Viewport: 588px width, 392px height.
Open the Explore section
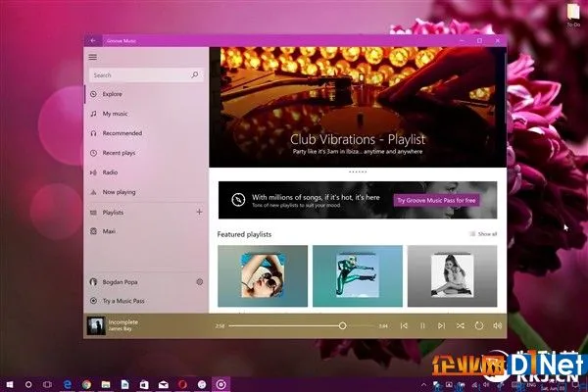click(146, 94)
